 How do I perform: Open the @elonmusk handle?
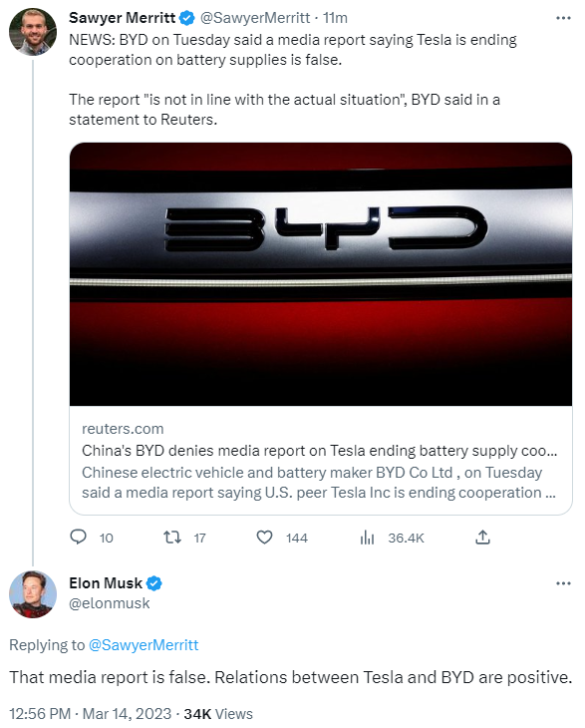click(110, 603)
